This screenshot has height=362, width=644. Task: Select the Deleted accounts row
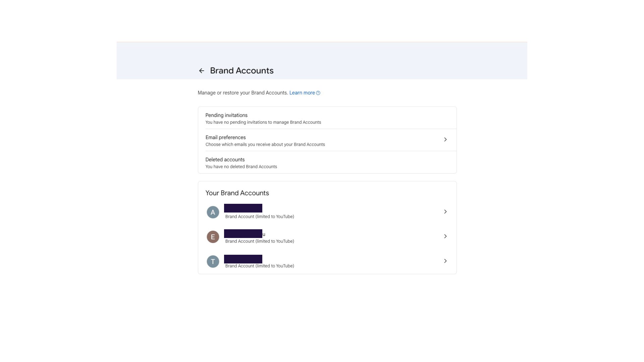(x=225, y=160)
